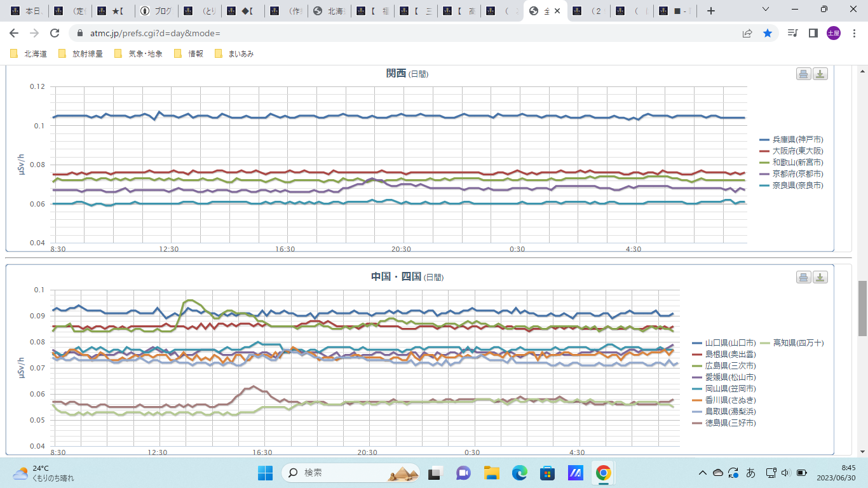Screen dimensions: 868x488
Task: Click the browser forward arrow
Action: pyautogui.click(x=34, y=33)
